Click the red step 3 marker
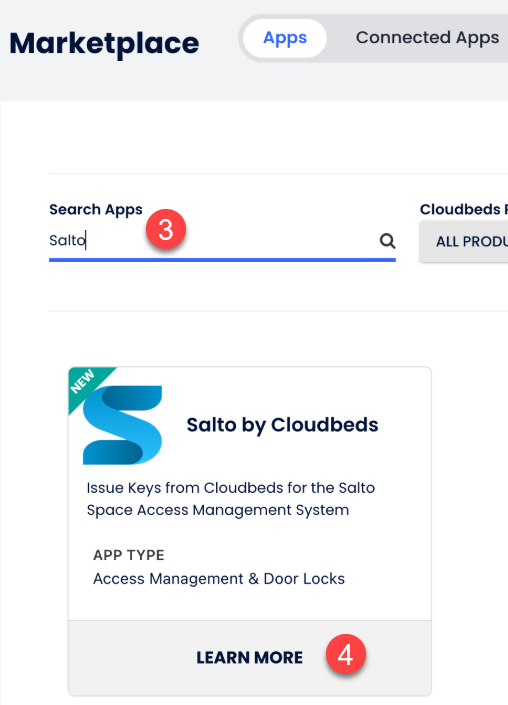508x705 pixels. [166, 229]
